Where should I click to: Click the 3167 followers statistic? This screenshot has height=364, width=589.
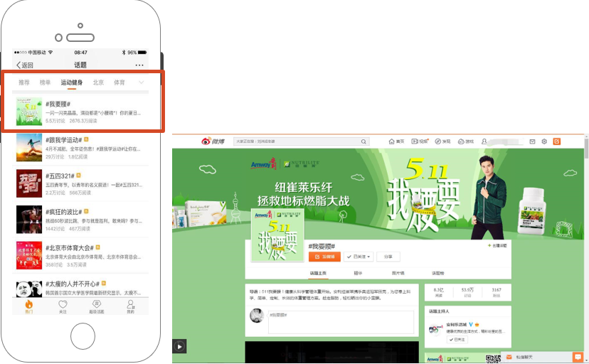click(x=497, y=292)
